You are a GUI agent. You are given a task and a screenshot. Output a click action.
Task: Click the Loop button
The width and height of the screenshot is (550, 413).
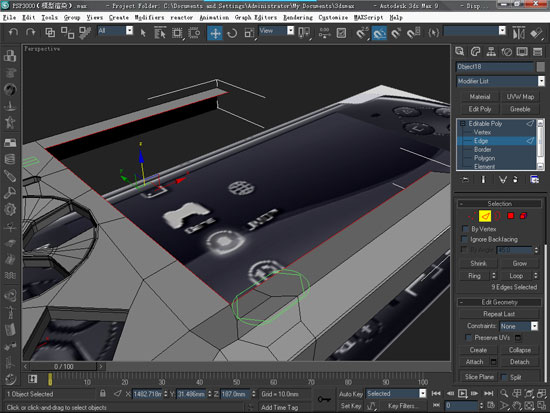(516, 276)
